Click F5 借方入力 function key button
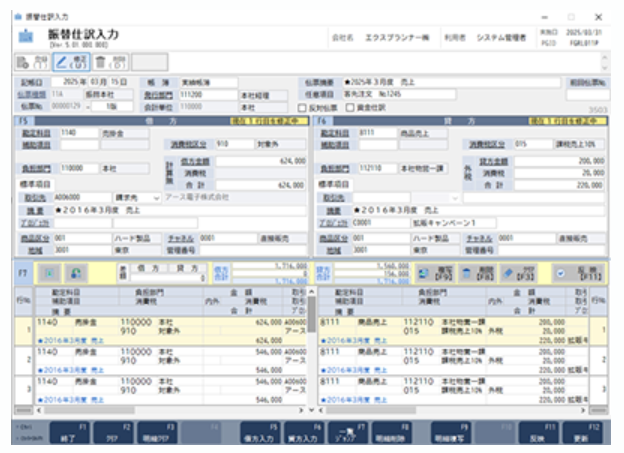Screen dimensions: 624x453 pos(259,433)
